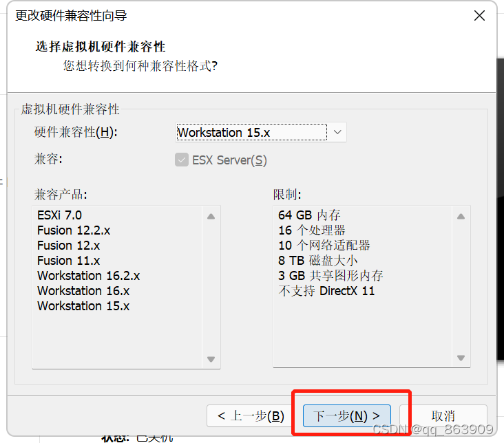Select Workstation 16.2.x in compatible products
This screenshot has width=504, height=443.
click(88, 275)
